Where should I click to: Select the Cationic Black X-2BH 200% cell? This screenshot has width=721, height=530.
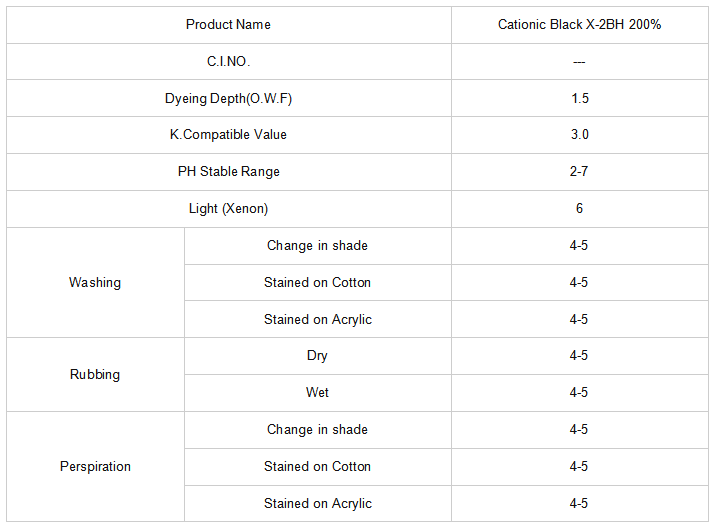579,25
